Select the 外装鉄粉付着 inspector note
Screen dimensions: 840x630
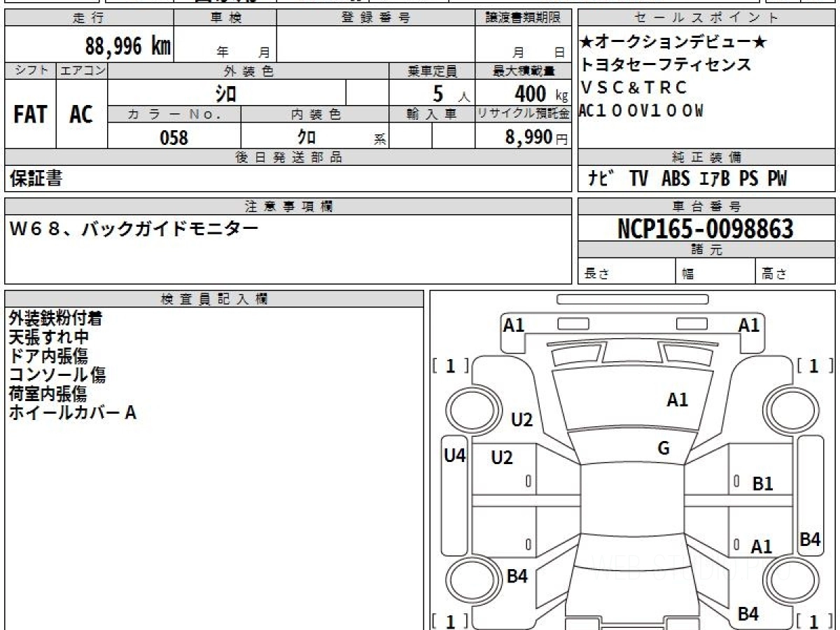[56, 318]
